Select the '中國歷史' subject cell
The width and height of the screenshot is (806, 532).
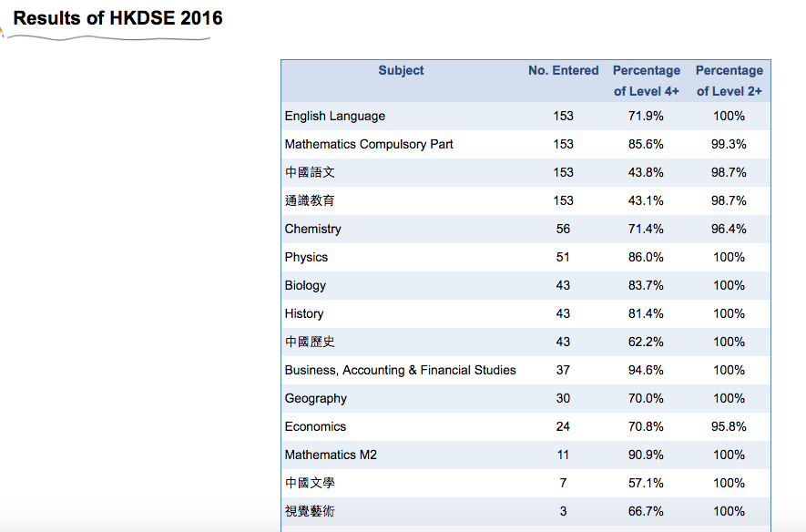pos(310,342)
